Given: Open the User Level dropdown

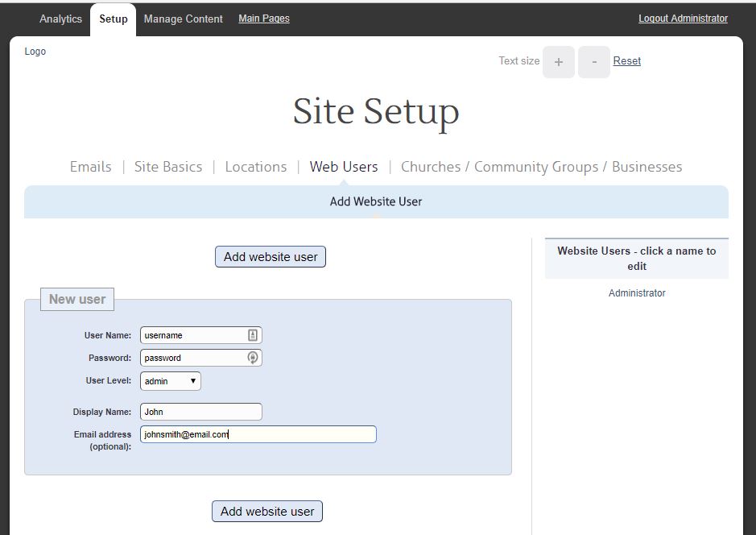Looking at the screenshot, I should click(171, 381).
